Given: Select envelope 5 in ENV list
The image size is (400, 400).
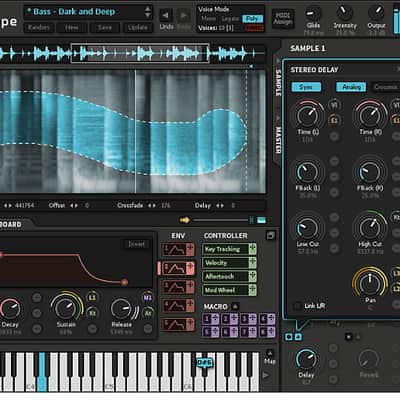Looking at the screenshot, I should click(x=178, y=324).
